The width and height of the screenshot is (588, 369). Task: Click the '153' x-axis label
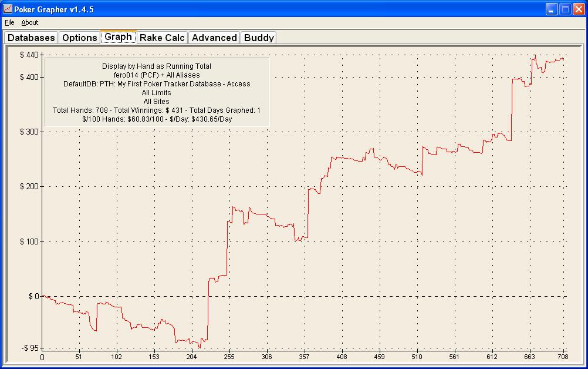tap(154, 357)
